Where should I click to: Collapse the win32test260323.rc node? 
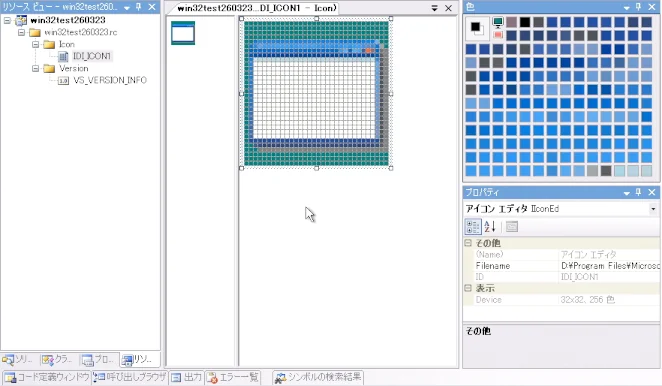point(21,33)
